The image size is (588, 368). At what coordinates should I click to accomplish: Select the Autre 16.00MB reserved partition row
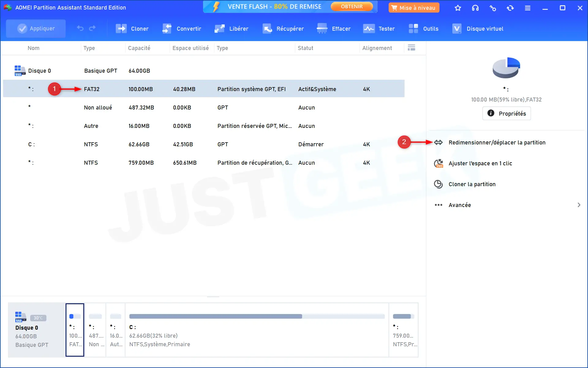(204, 126)
